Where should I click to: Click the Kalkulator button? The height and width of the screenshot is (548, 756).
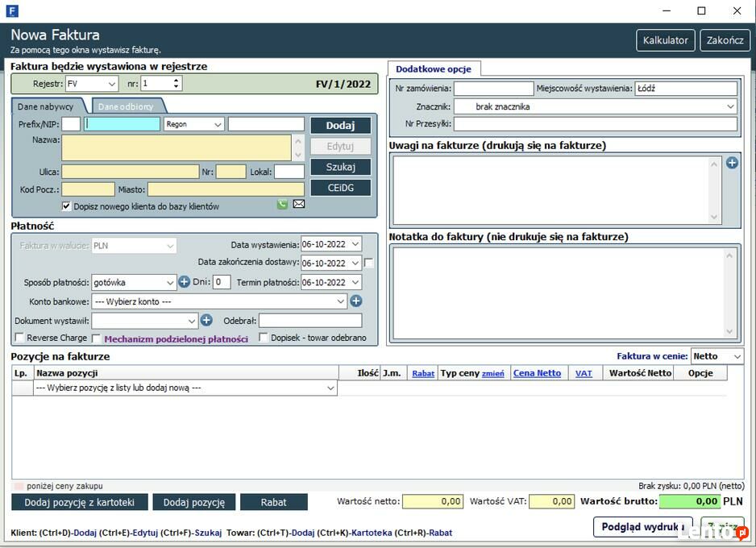pos(666,40)
